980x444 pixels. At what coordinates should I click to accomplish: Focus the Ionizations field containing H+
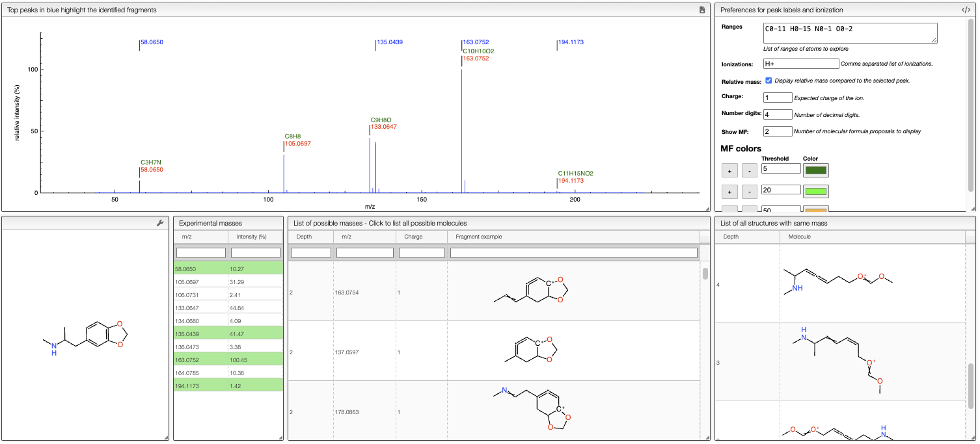pyautogui.click(x=801, y=64)
